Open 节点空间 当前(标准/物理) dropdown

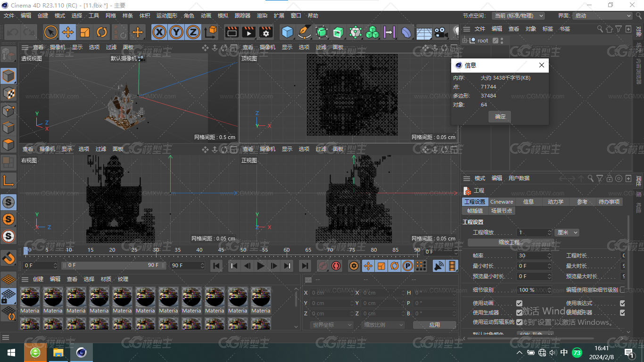point(518,16)
